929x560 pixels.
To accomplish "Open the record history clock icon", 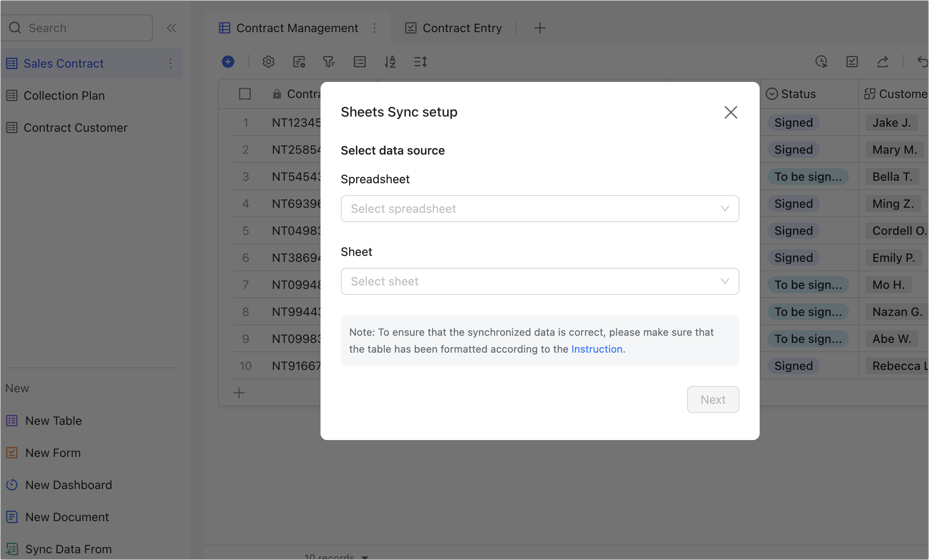I will 821,62.
